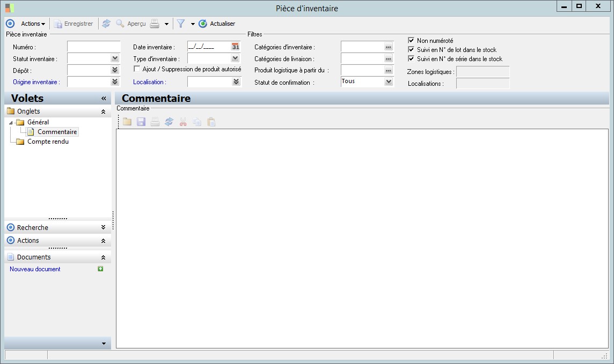Image resolution: width=614 pixels, height=364 pixels.
Task: Open the Date inventaire calendar icon
Action: (235, 47)
